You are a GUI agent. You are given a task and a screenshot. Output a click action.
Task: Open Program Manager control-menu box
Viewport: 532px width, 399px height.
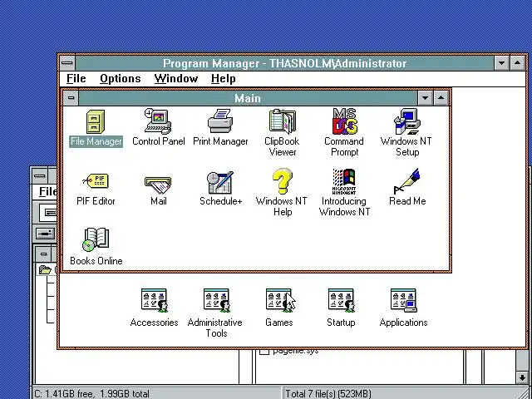(67, 63)
